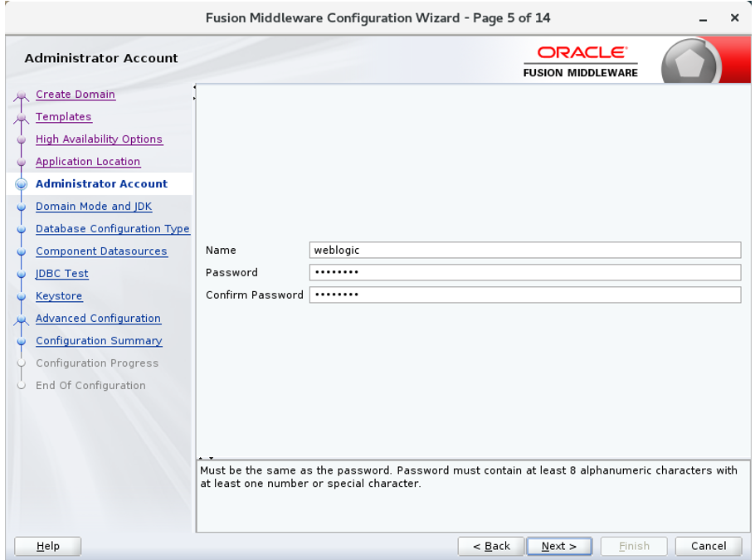
Task: Click the 'Name' field label
Action: (221, 251)
